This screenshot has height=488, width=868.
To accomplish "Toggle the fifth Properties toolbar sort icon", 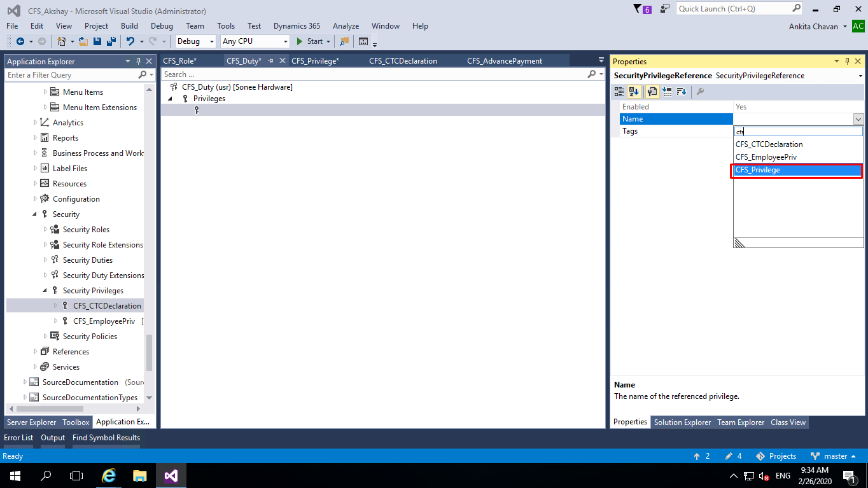I will click(682, 92).
